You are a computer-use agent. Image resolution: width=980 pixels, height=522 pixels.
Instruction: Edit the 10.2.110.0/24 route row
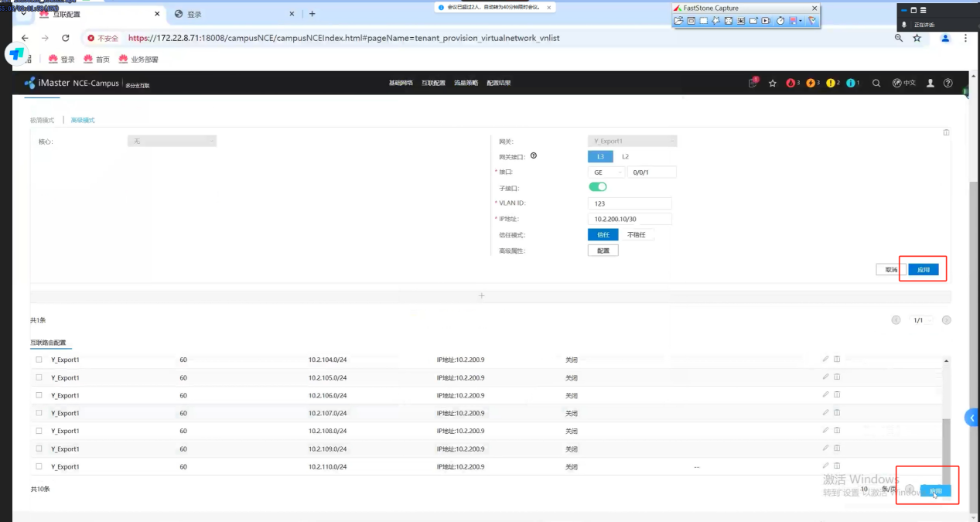tap(825, 466)
